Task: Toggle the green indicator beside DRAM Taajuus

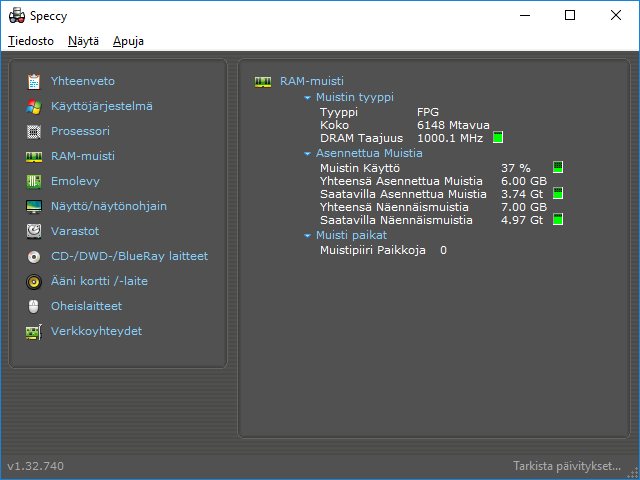Action: coord(497,138)
